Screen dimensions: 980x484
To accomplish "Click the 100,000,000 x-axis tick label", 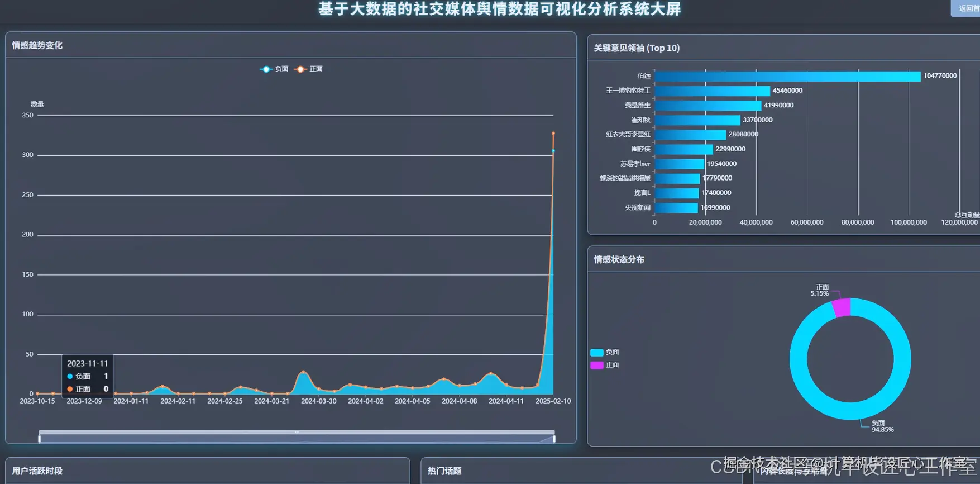I will (909, 222).
